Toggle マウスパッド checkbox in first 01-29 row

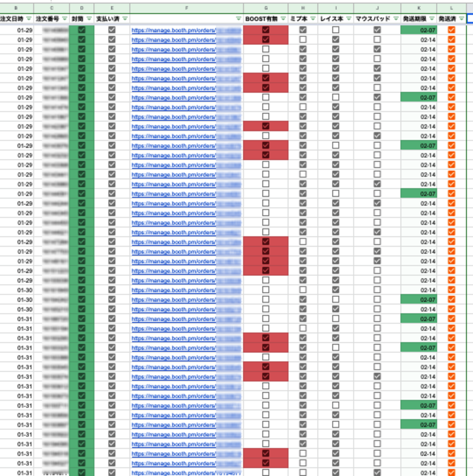377,30
